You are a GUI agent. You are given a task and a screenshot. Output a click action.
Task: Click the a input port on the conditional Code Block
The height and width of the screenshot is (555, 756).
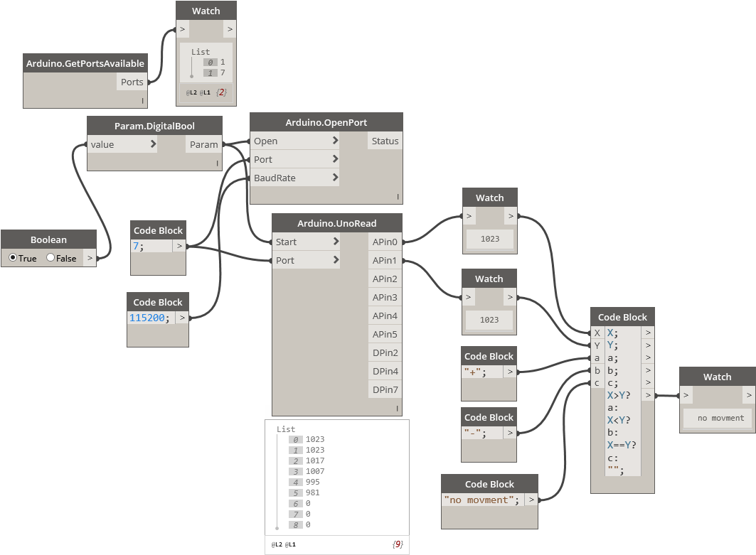597,357
